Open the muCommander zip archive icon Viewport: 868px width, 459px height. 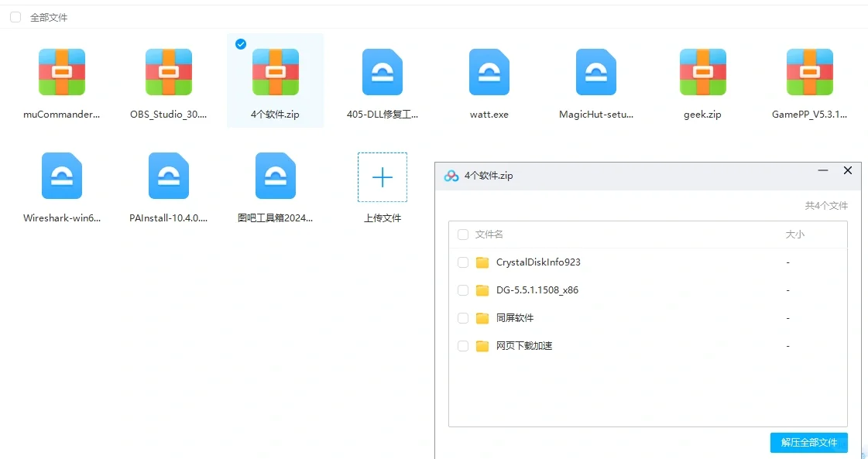[x=62, y=71]
